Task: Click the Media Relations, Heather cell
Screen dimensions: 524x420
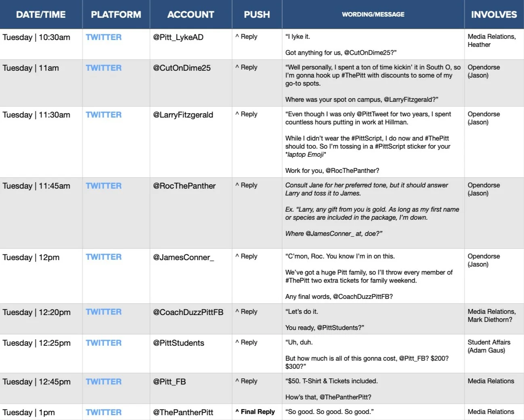Action: point(494,44)
